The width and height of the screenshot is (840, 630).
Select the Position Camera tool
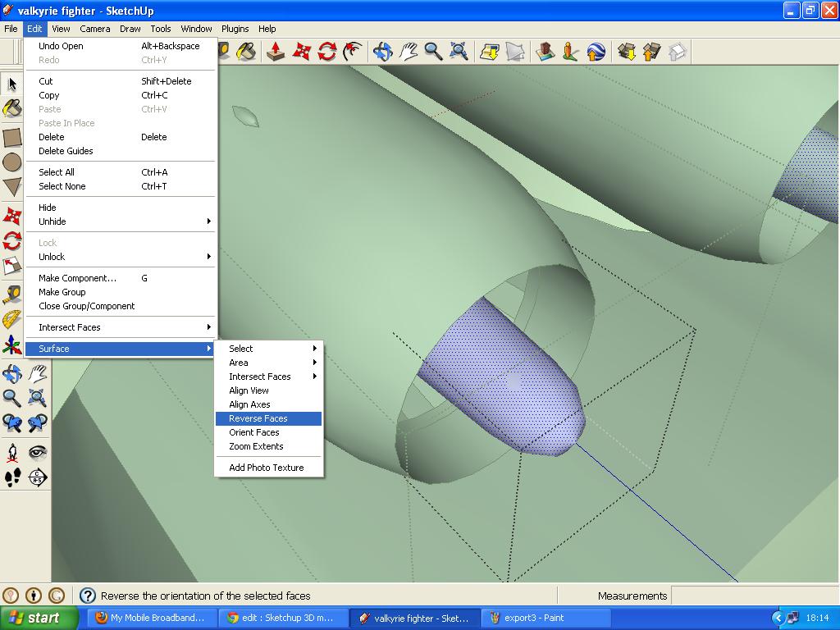11,453
